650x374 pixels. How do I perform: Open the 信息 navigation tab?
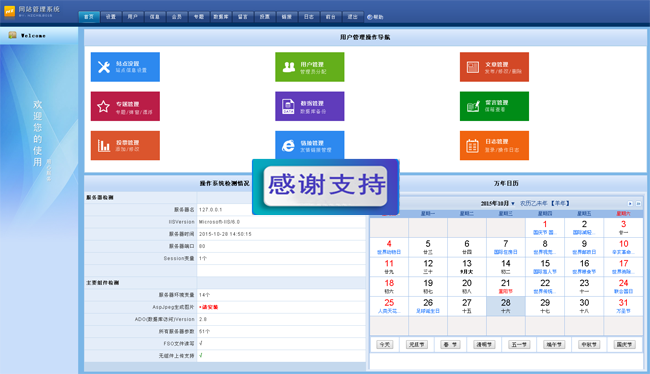pyautogui.click(x=155, y=17)
